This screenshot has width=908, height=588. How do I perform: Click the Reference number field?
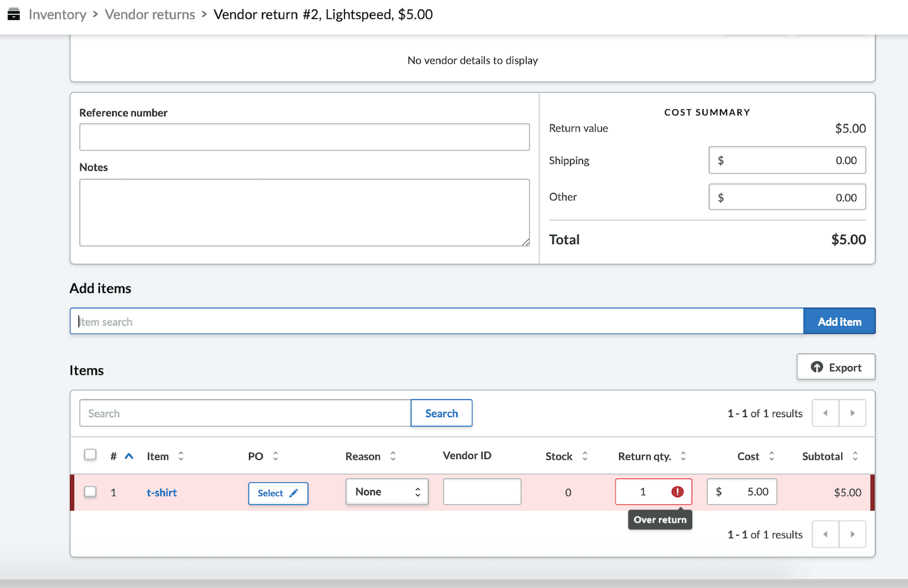click(304, 137)
